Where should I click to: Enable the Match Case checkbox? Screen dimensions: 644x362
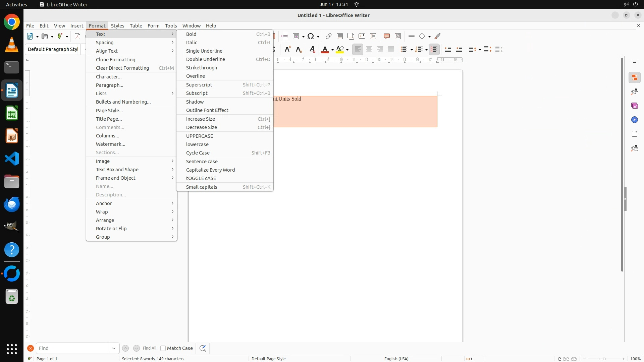pos(163,348)
